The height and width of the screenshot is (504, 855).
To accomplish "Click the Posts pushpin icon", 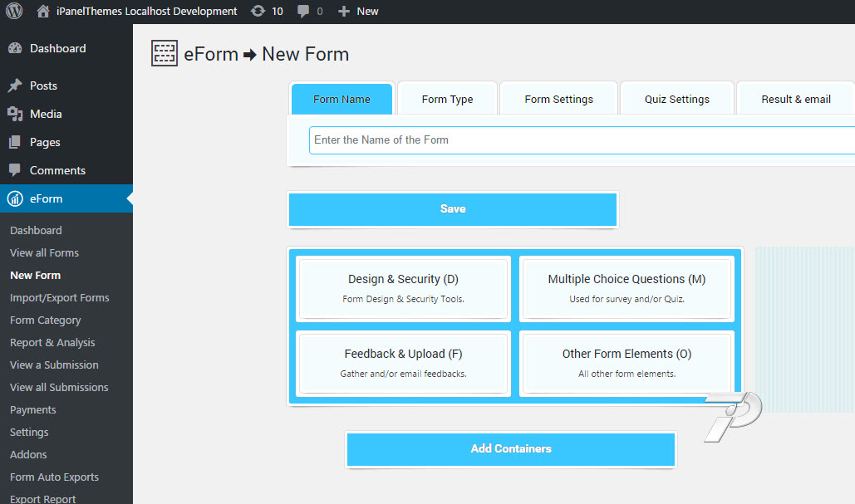I will coord(15,86).
